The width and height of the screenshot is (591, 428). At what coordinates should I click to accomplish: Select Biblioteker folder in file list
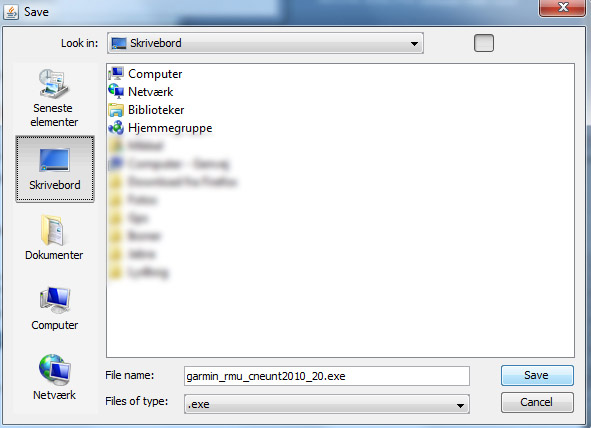[x=146, y=110]
